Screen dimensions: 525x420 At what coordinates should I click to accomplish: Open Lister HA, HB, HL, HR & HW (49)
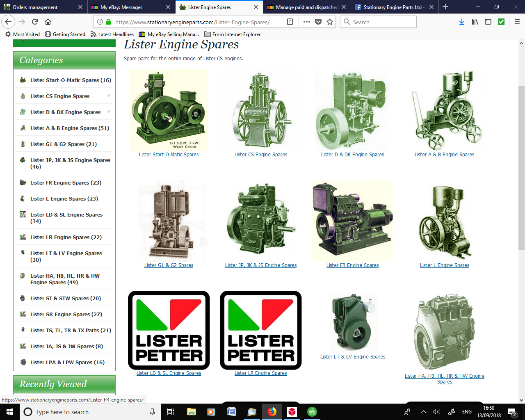click(65, 279)
